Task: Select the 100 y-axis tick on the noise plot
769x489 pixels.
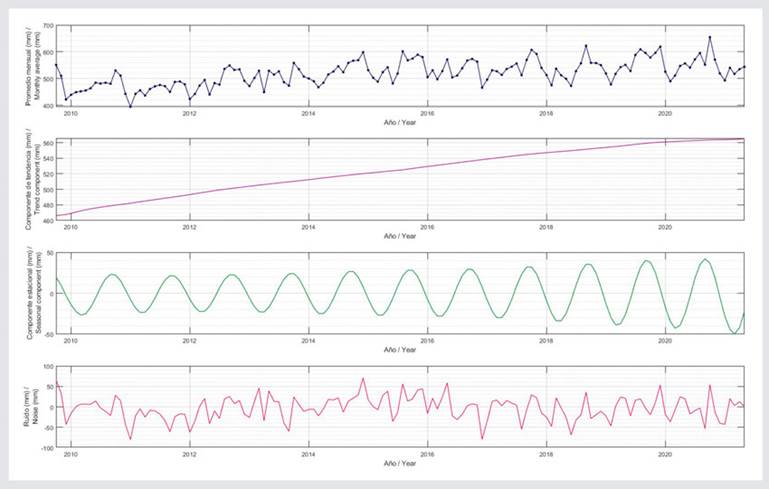Action: click(45, 368)
